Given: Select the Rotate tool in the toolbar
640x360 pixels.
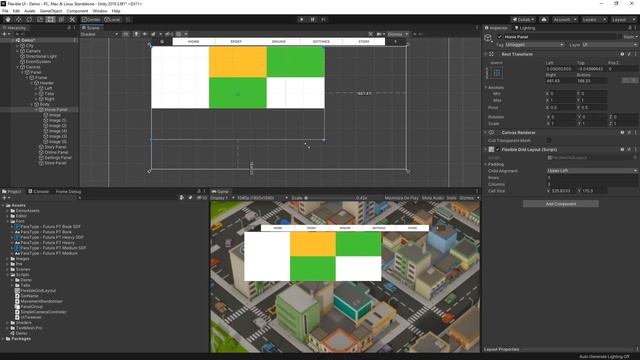Looking at the screenshot, I should [x=29, y=19].
